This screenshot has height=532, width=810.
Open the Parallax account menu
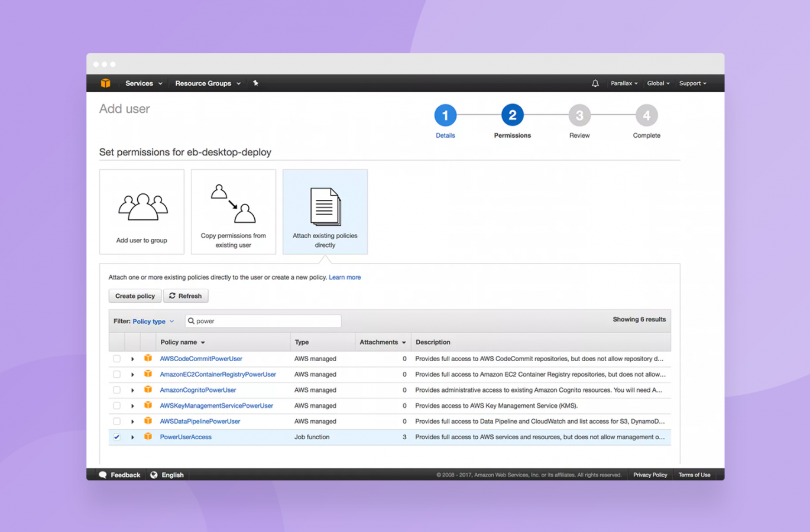(624, 83)
